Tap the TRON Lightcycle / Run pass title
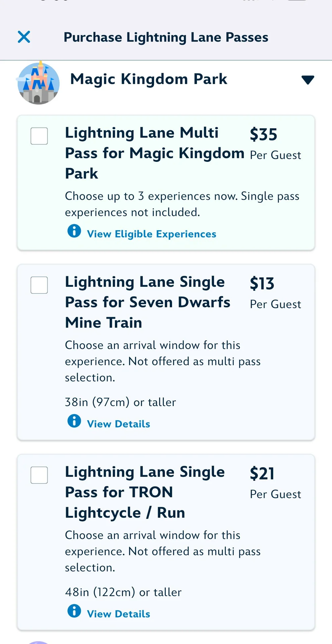332x644 pixels. pos(145,492)
